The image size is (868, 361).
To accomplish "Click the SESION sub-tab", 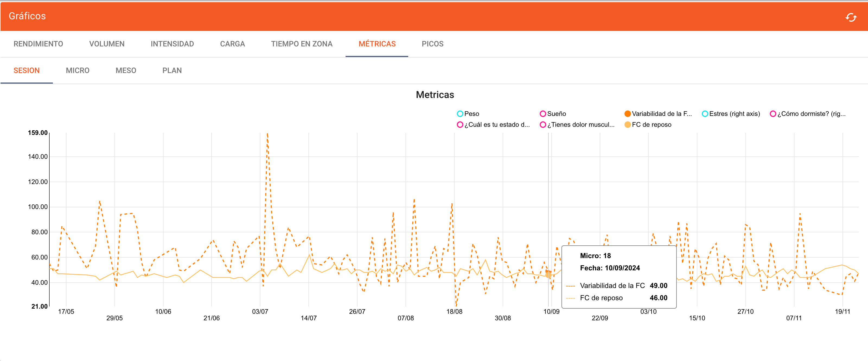I will tap(27, 71).
